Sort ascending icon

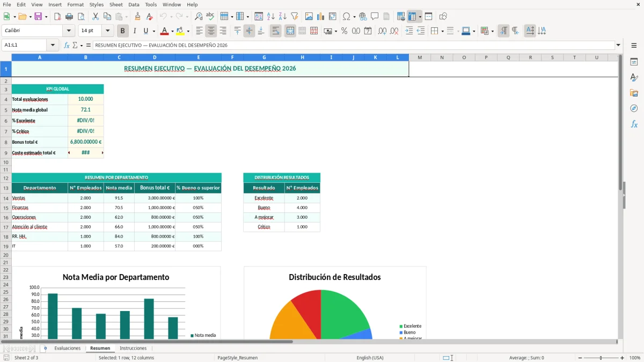pos(271,17)
